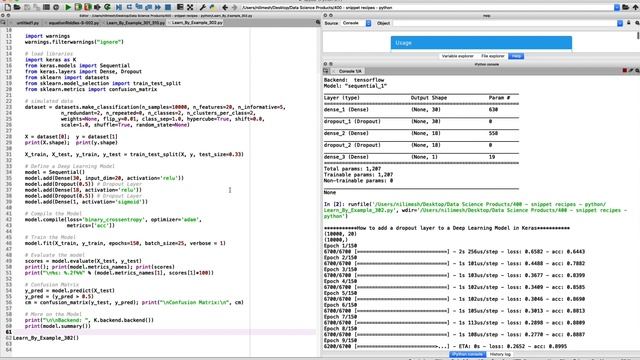This screenshot has width=640, height=360.
Task: Open the Help Source Console dropdown
Action: tap(368, 23)
